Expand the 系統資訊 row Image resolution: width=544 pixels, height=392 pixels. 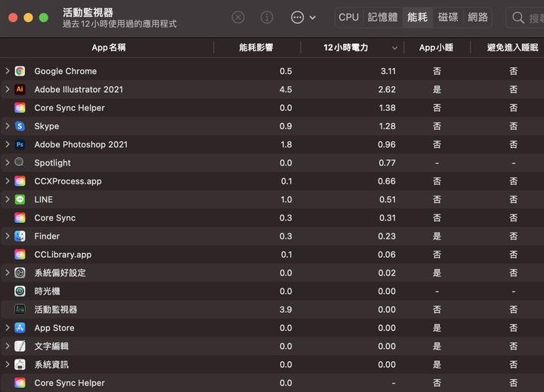coord(8,364)
